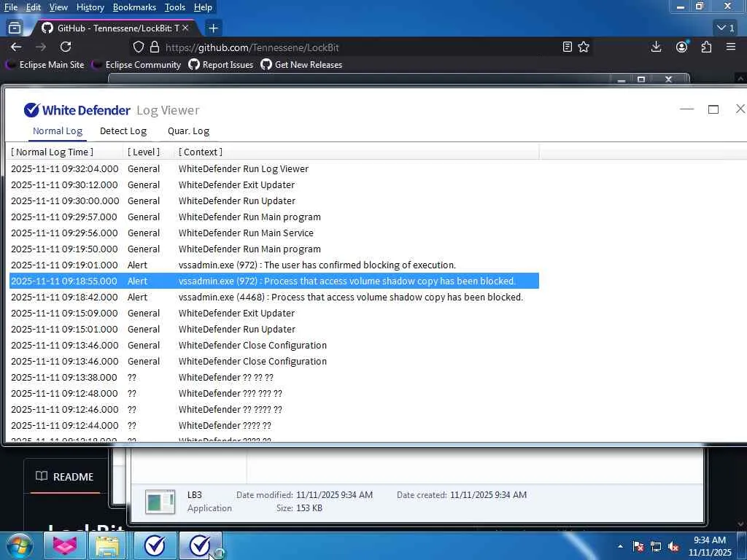Select the vssadmin.exe (4468) blocked row
The height and width of the screenshot is (560, 747).
click(274, 297)
